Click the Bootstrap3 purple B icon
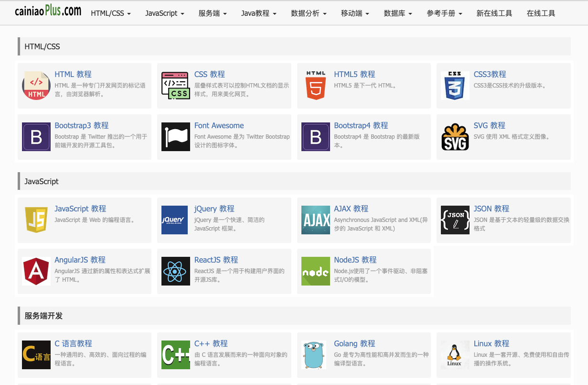The image size is (588, 385). (36, 137)
